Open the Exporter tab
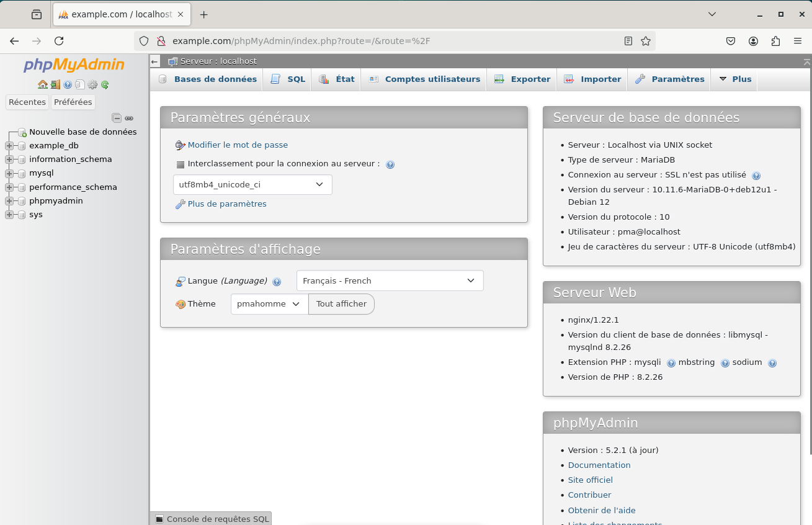This screenshot has height=525, width=812. coord(522,79)
